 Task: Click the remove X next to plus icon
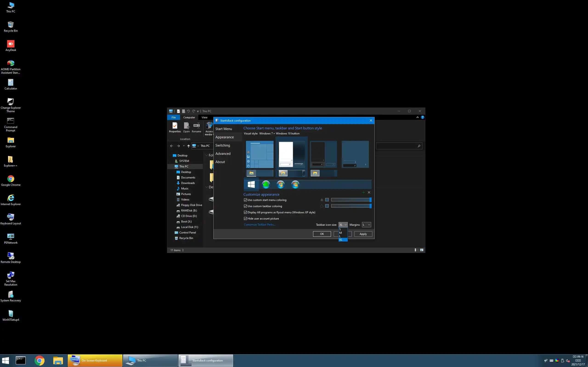369,192
